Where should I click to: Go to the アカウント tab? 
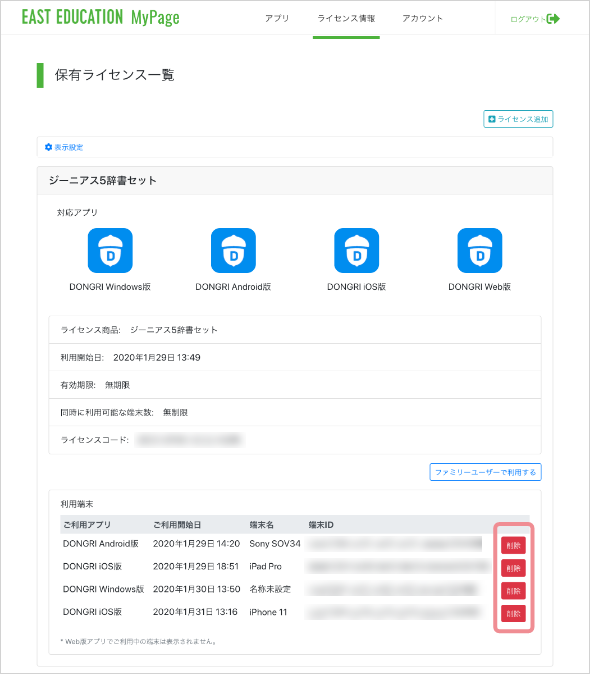pyautogui.click(x=422, y=18)
